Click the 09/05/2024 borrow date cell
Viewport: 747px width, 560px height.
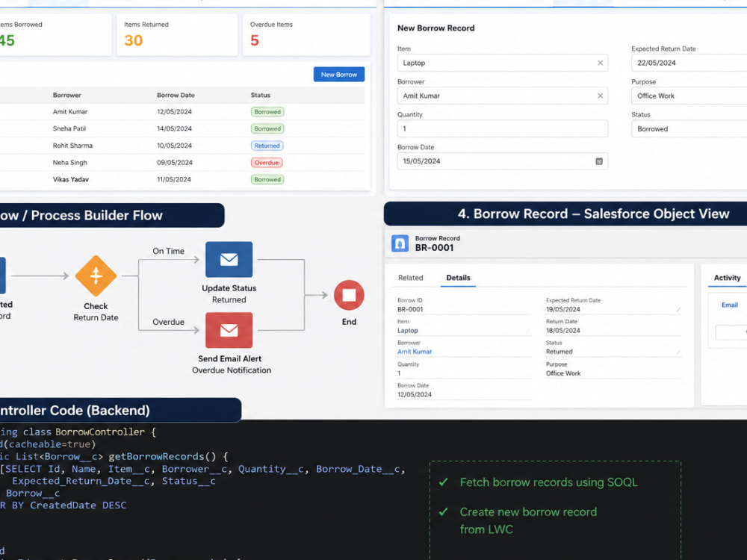point(175,163)
